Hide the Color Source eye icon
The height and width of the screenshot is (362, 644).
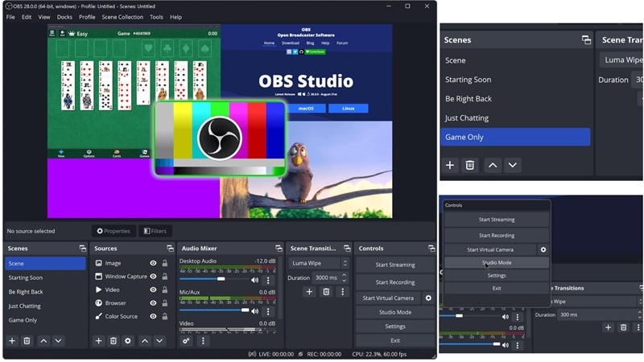click(x=153, y=316)
